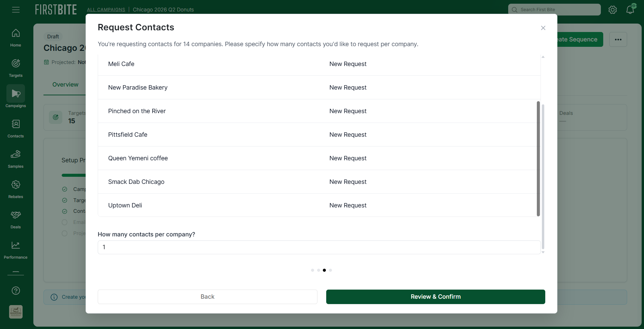This screenshot has width=644, height=329.
Task: Select the Pittsfield Cafe row
Action: tap(319, 135)
